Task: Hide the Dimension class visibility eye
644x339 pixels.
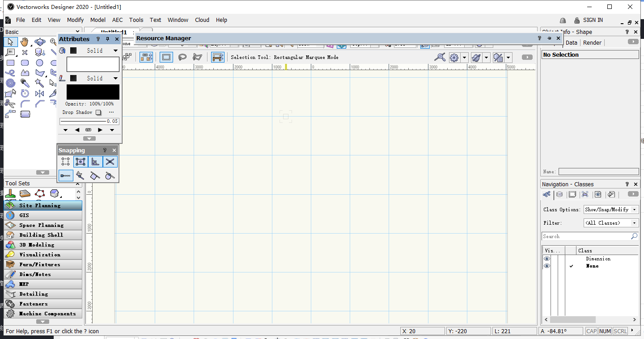Action: coord(547,259)
